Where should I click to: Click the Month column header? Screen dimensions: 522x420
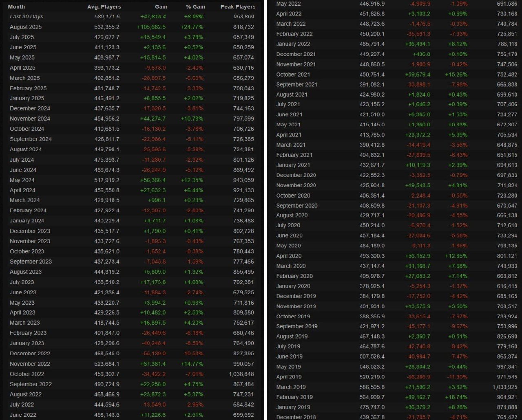tap(16, 7)
